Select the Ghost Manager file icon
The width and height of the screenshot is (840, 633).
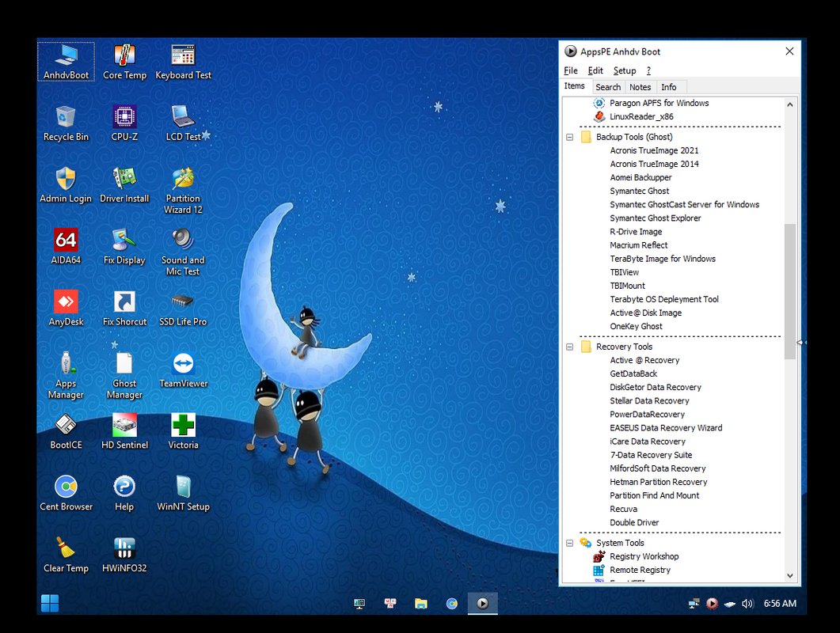pos(124,375)
